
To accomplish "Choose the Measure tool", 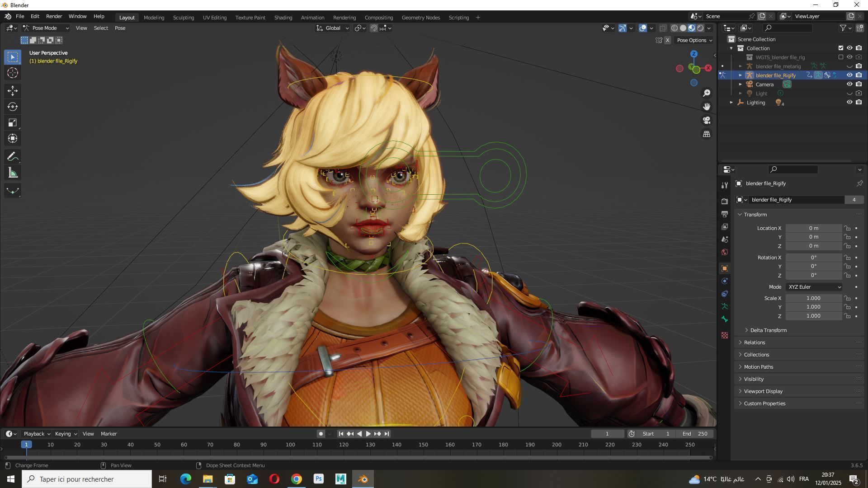I will pos(13,173).
